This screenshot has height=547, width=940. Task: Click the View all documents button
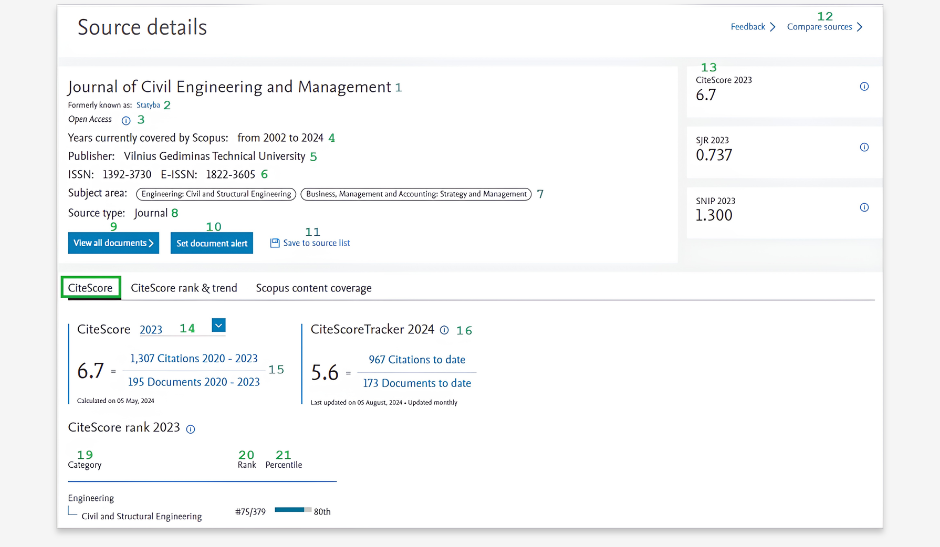click(x=113, y=243)
